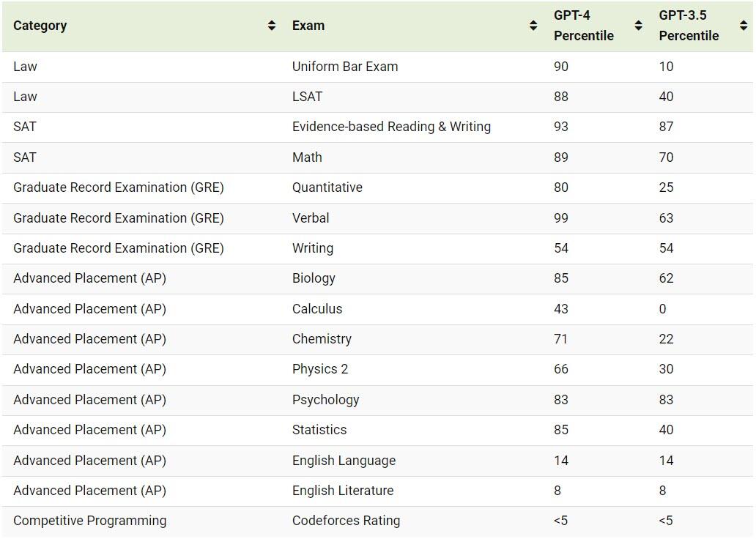Select the GPT-4 Percentile header label

(x=584, y=26)
